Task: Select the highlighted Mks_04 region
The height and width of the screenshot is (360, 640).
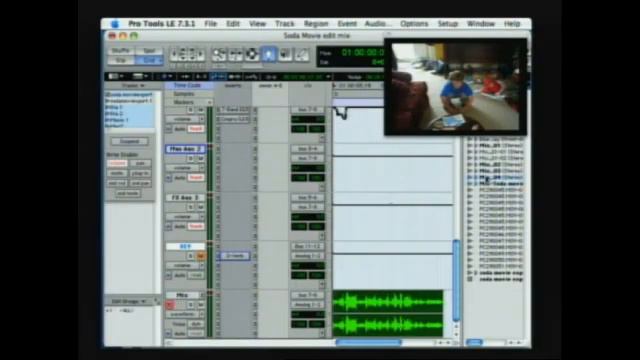Action: tap(501, 178)
